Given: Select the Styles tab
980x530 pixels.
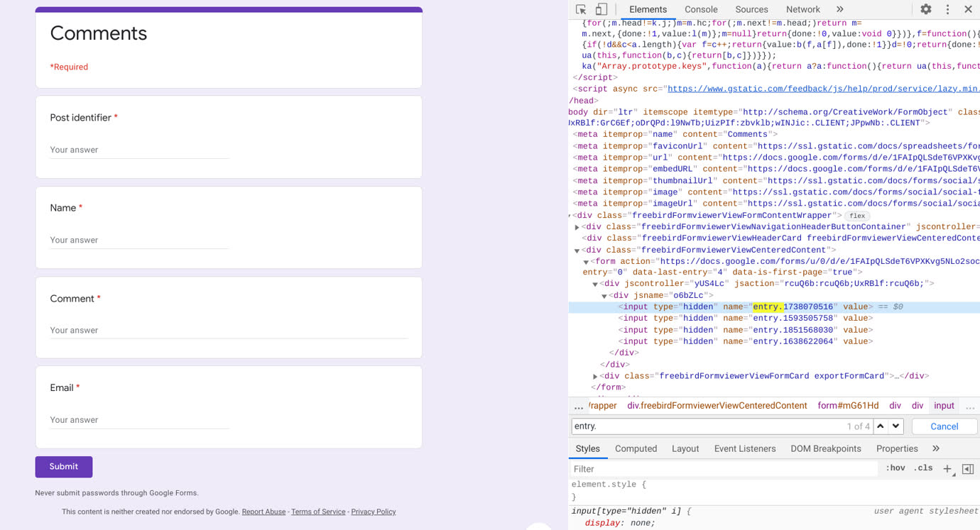Looking at the screenshot, I should point(588,448).
